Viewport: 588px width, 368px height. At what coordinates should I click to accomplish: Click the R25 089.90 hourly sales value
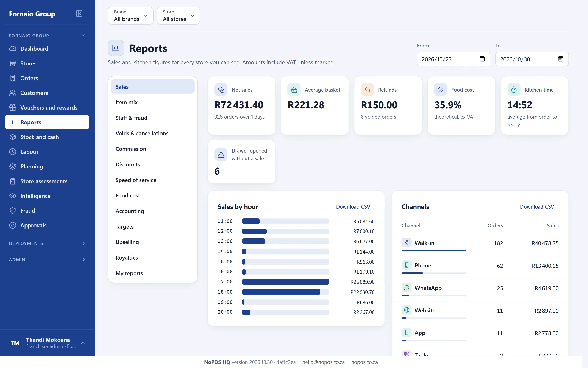tap(363, 282)
